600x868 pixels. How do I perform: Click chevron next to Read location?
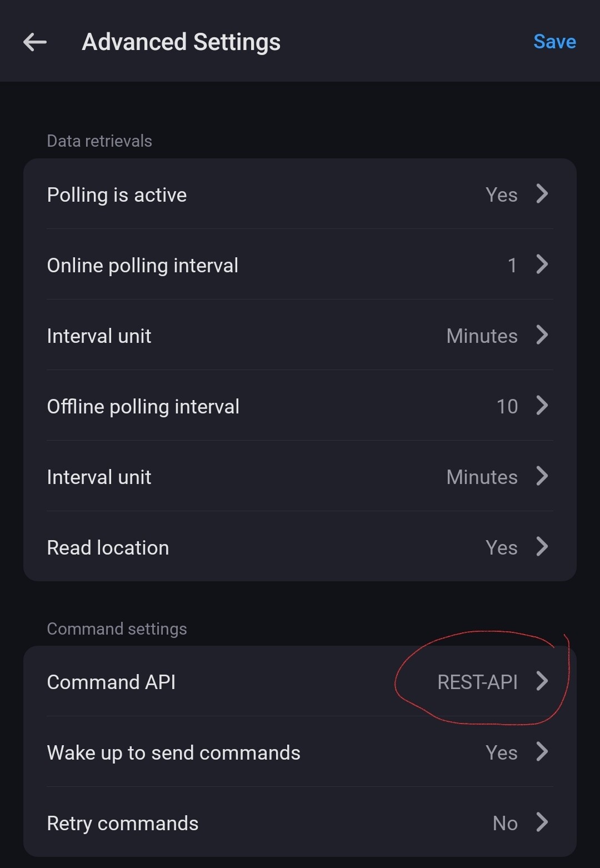click(542, 547)
